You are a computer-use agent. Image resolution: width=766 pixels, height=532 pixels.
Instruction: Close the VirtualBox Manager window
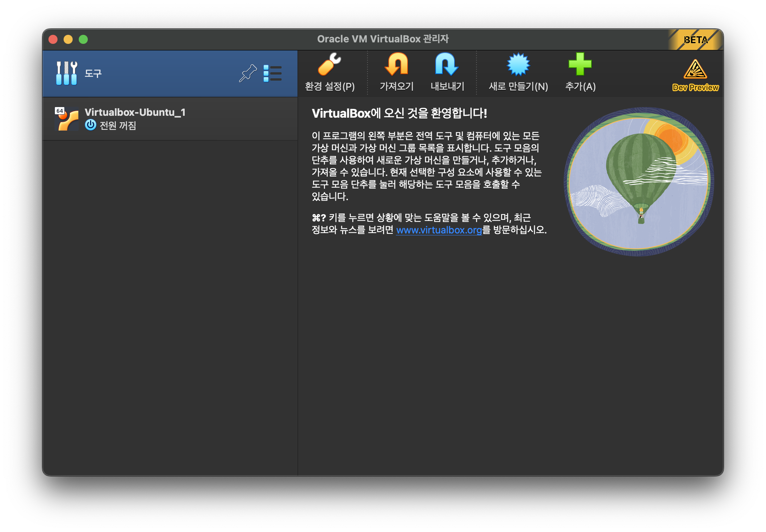point(53,39)
